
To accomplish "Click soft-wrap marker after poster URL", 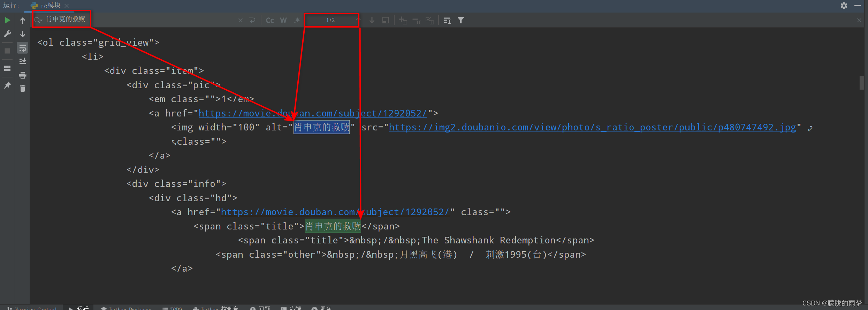I will 810,128.
